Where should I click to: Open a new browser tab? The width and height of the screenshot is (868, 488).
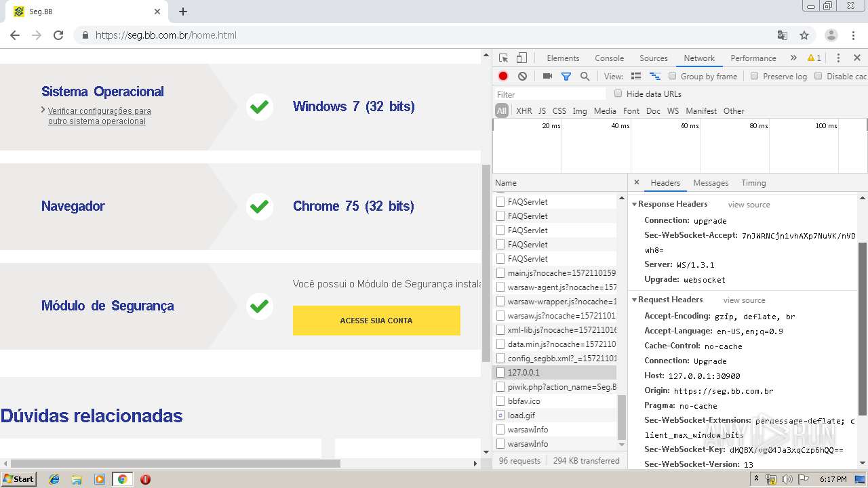tap(183, 12)
